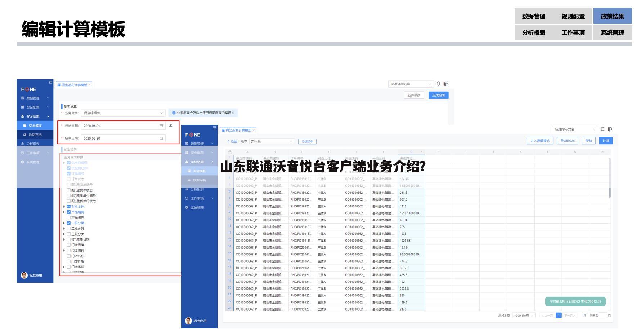Open the 系统管理 tab in the slide header
This screenshot has width=644, height=334.
(x=613, y=33)
